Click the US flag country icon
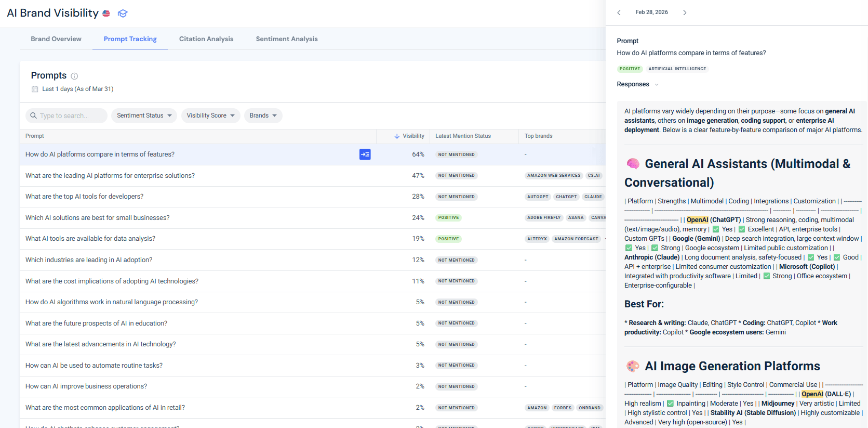Image resolution: width=868 pixels, height=428 pixels. pyautogui.click(x=106, y=14)
